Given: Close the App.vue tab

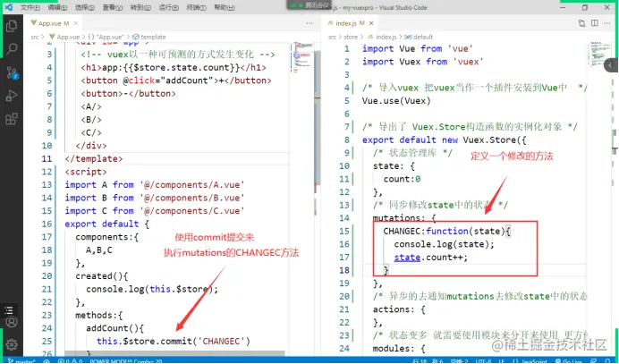Looking at the screenshot, I should [x=75, y=23].
